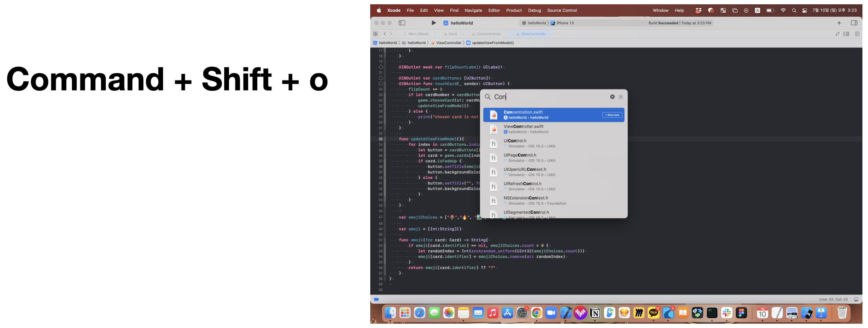Switch to the Main (Base) tab
The height and width of the screenshot is (328, 868).
(415, 34)
